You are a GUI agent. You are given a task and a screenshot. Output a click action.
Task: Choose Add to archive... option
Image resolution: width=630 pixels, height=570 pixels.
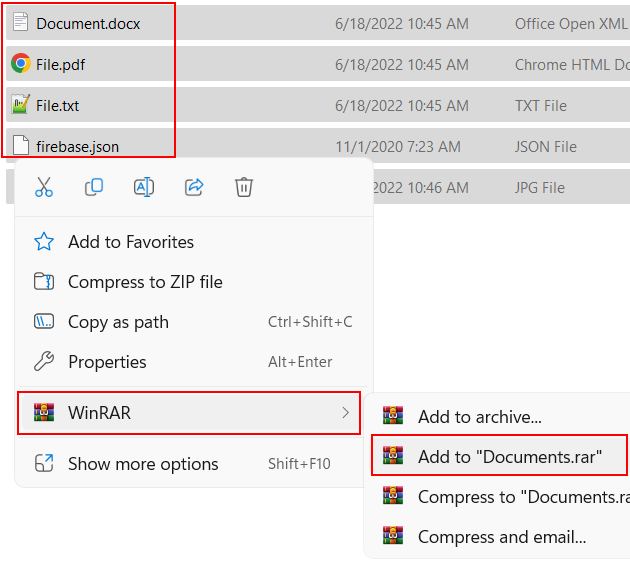tap(479, 417)
